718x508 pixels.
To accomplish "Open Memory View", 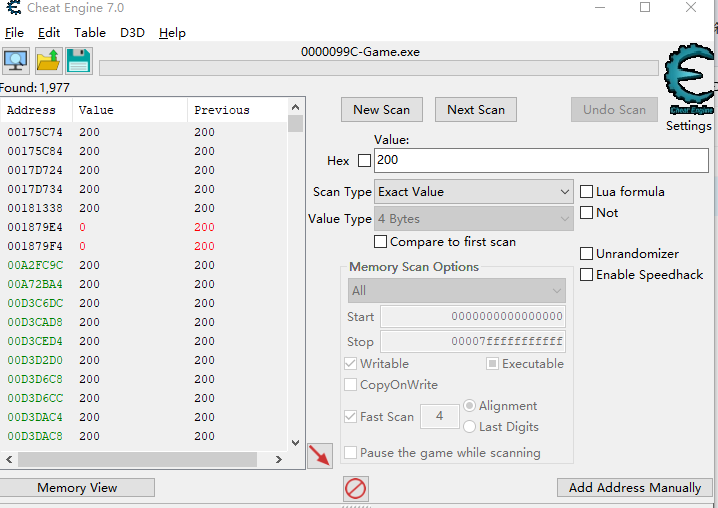I will (77, 488).
